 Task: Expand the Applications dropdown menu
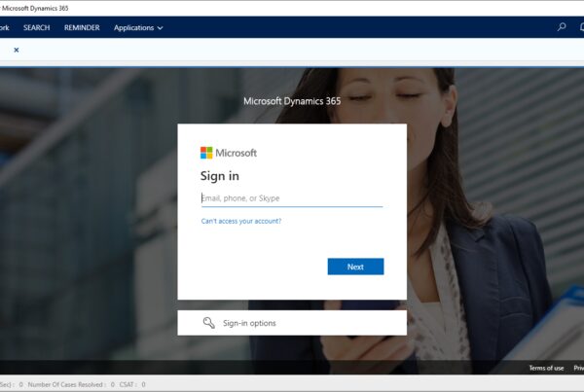(138, 27)
